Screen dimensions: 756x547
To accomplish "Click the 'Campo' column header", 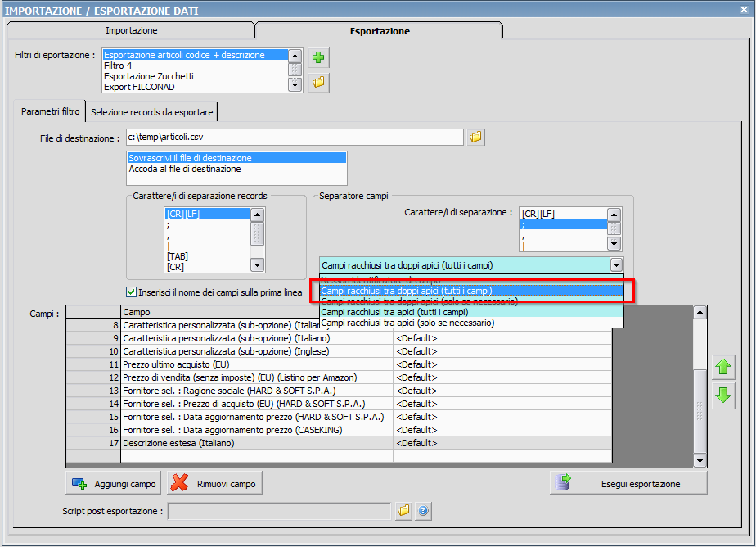I will click(x=219, y=312).
